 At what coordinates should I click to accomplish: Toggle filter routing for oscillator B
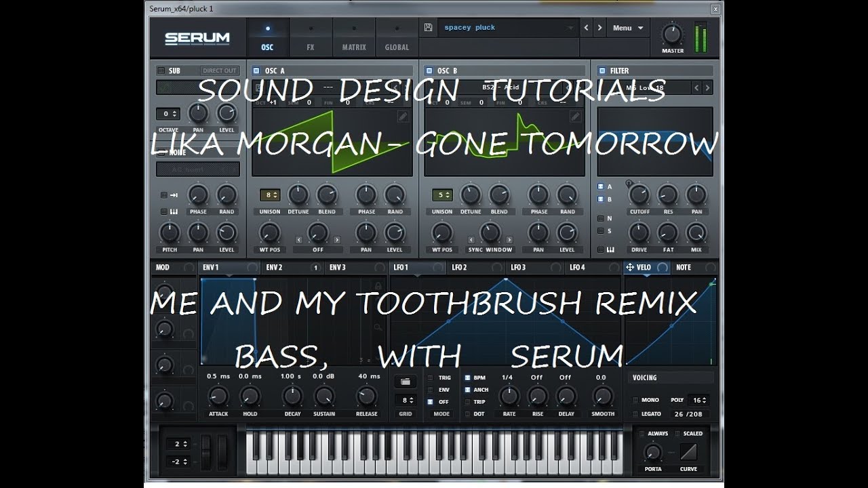pyautogui.click(x=601, y=199)
